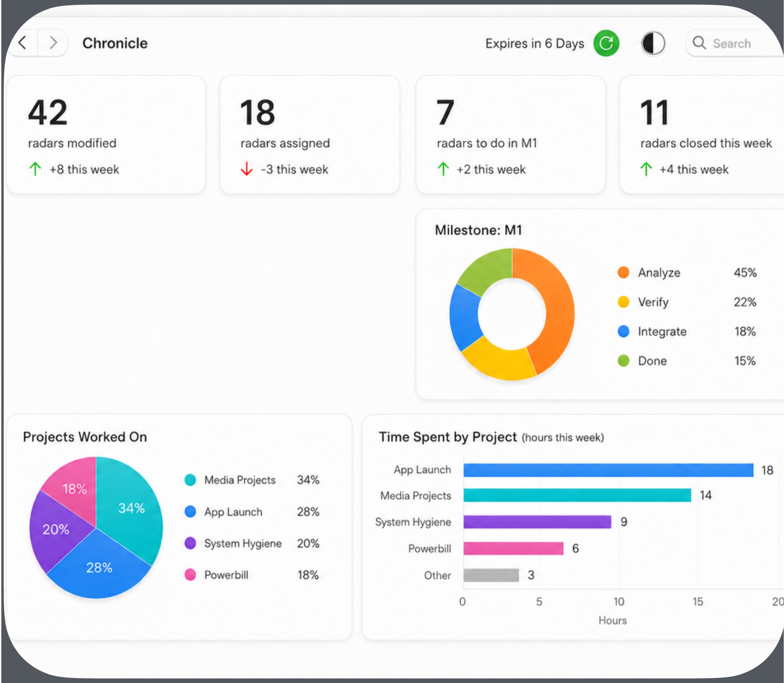Click the orange Analyze legend dot
Image resolution: width=784 pixels, height=683 pixels.
(623, 272)
